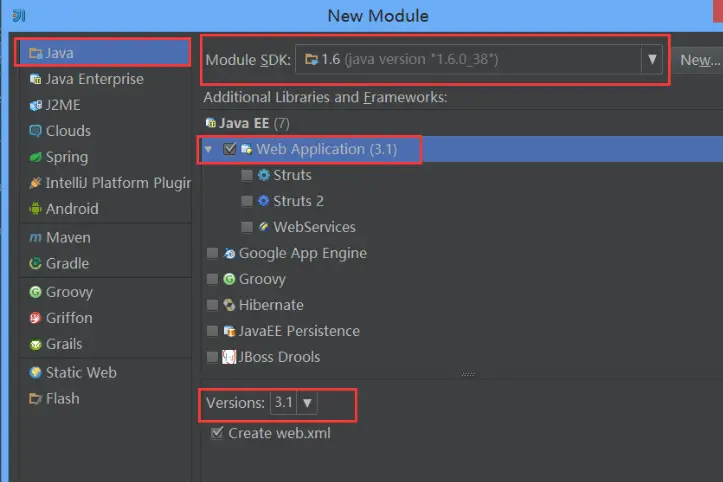Viewport: 723px width, 482px height.
Task: Click the IntelliJ logo in title bar
Action: [x=19, y=16]
